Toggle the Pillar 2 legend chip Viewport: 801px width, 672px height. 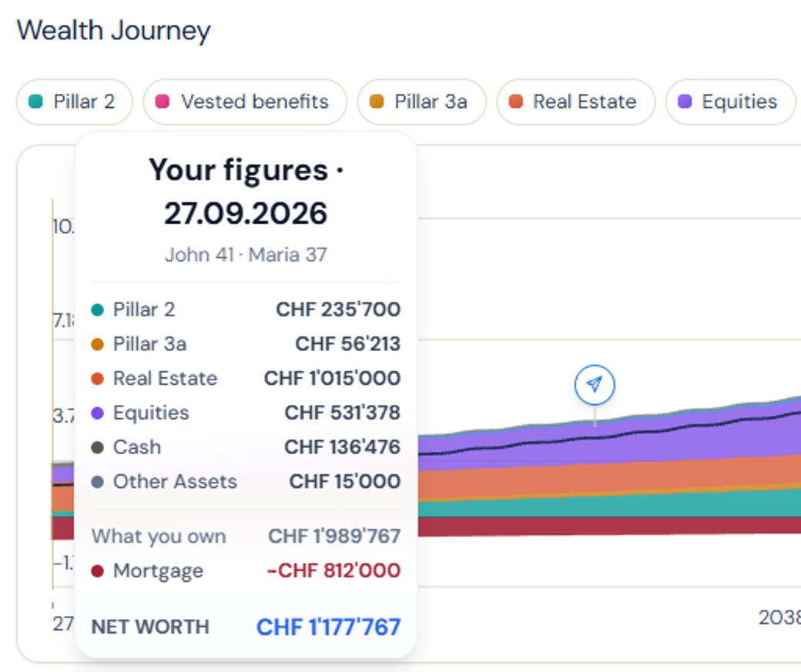pos(75,102)
